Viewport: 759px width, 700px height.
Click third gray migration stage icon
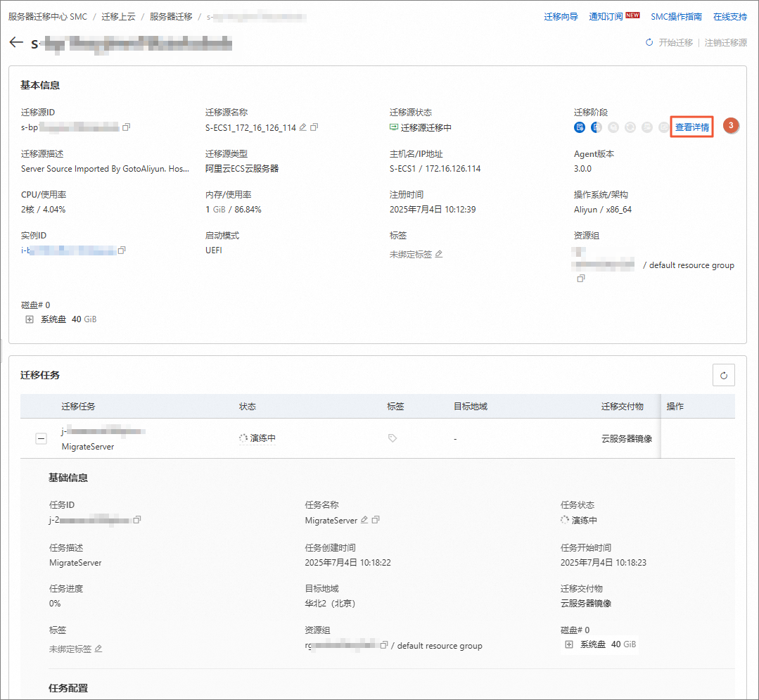(x=613, y=127)
